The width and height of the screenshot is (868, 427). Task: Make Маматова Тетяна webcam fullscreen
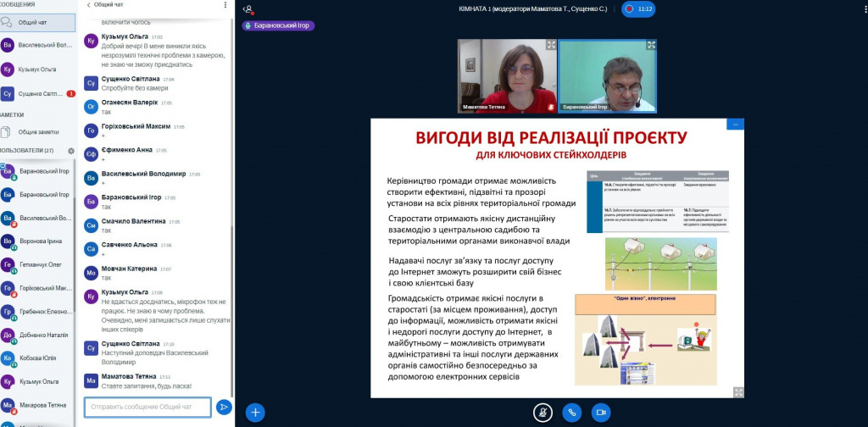click(x=551, y=46)
